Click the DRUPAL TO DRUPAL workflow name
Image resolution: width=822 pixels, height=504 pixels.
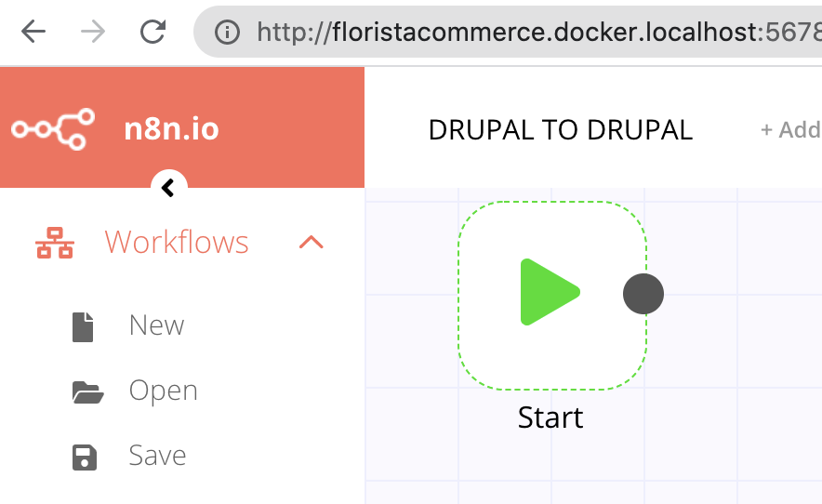[561, 130]
